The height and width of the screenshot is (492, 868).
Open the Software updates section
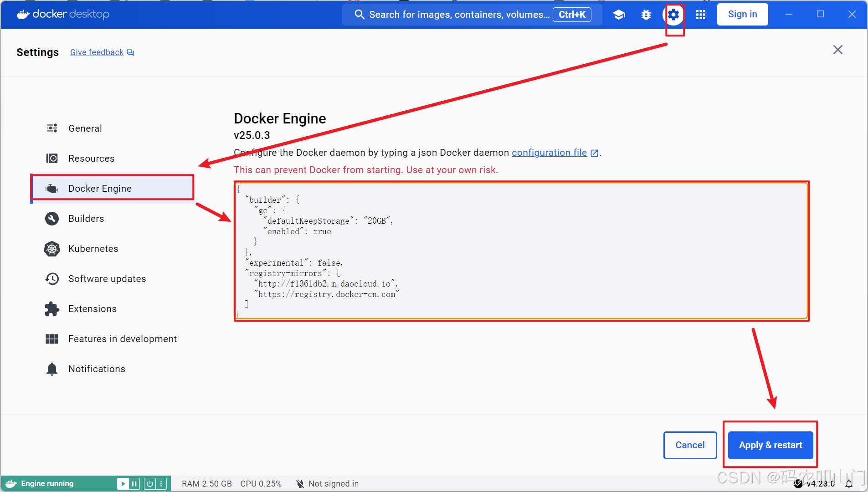[113, 279]
